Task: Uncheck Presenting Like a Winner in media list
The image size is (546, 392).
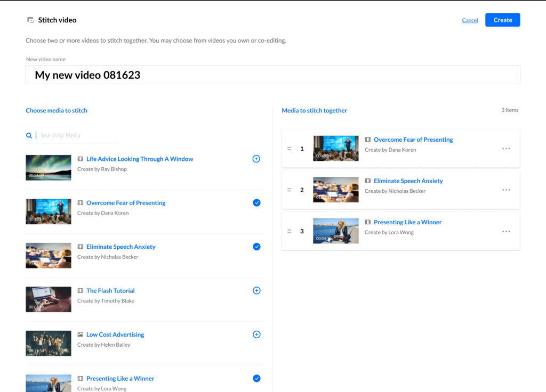Action: coord(256,379)
